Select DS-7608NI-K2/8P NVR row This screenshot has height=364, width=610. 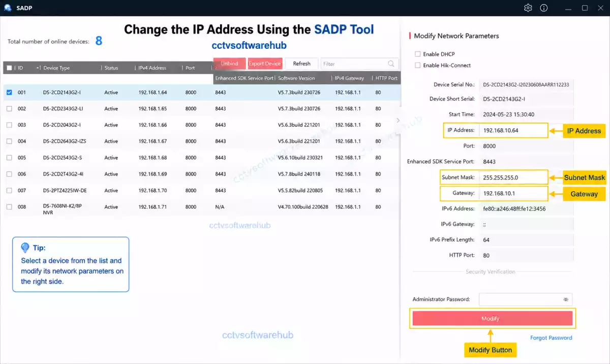(202, 208)
